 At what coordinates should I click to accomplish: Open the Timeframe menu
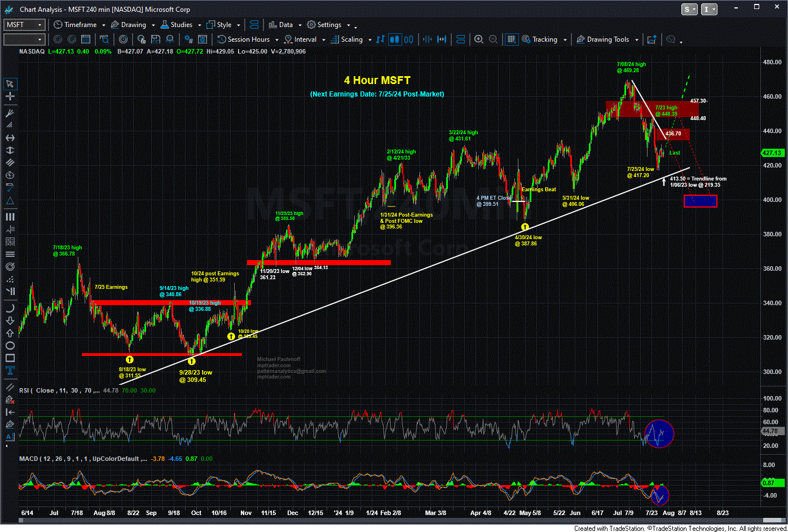75,25
